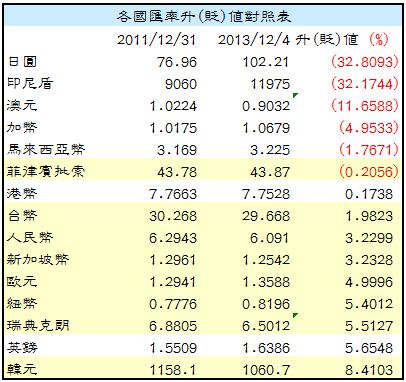Click the 30.268 cell
The image size is (406, 382).
[173, 216]
